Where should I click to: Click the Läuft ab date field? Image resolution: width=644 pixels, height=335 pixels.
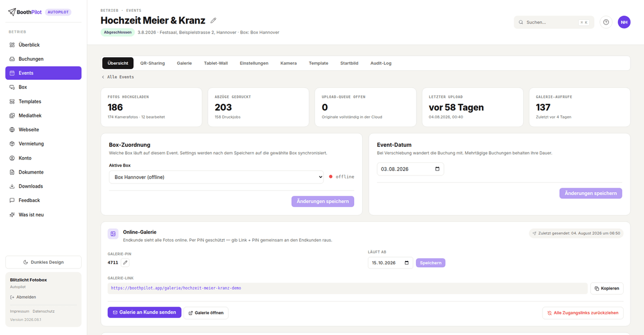click(390, 263)
